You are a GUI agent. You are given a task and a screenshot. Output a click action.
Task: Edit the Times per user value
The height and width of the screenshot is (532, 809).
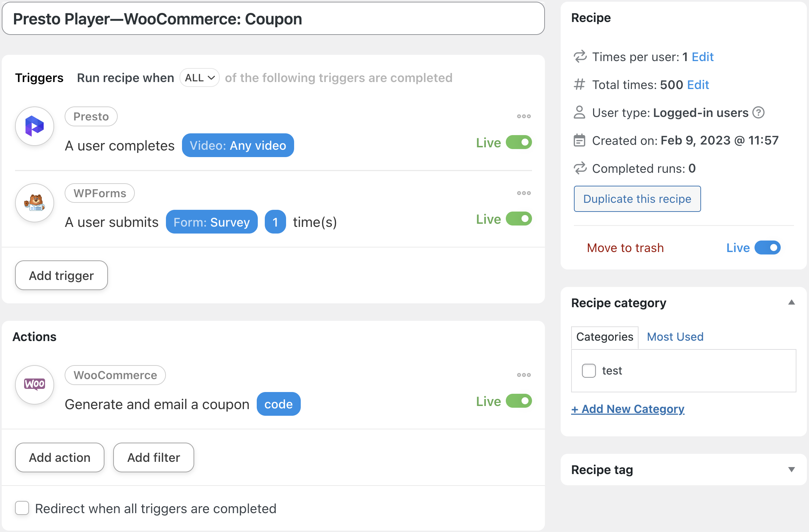coord(702,57)
